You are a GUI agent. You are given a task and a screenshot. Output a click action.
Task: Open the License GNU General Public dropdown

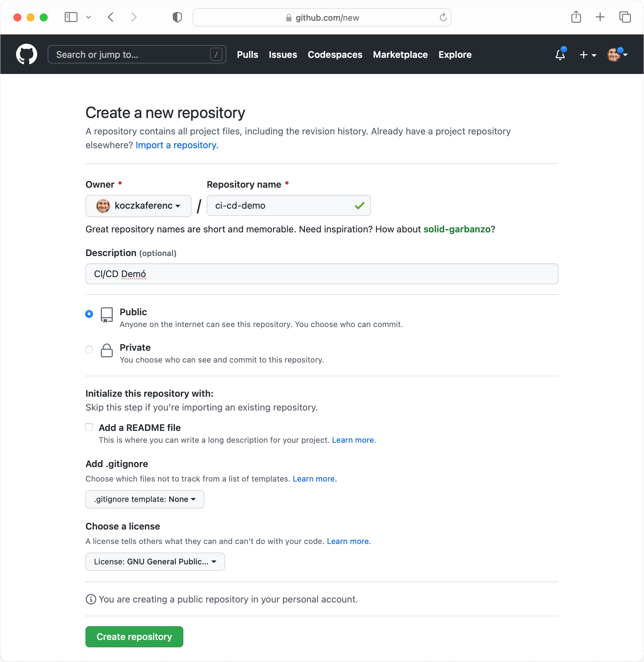[155, 562]
